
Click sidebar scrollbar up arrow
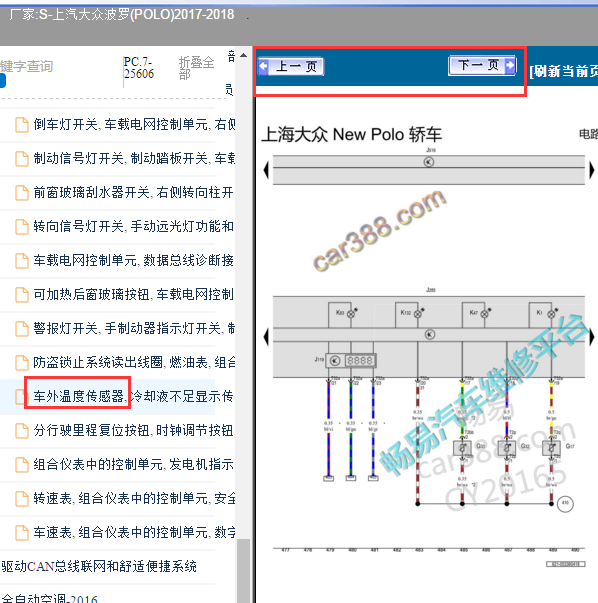[x=243, y=55]
